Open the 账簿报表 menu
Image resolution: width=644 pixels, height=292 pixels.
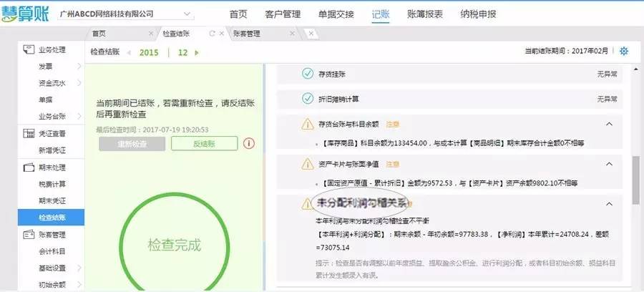(x=425, y=14)
